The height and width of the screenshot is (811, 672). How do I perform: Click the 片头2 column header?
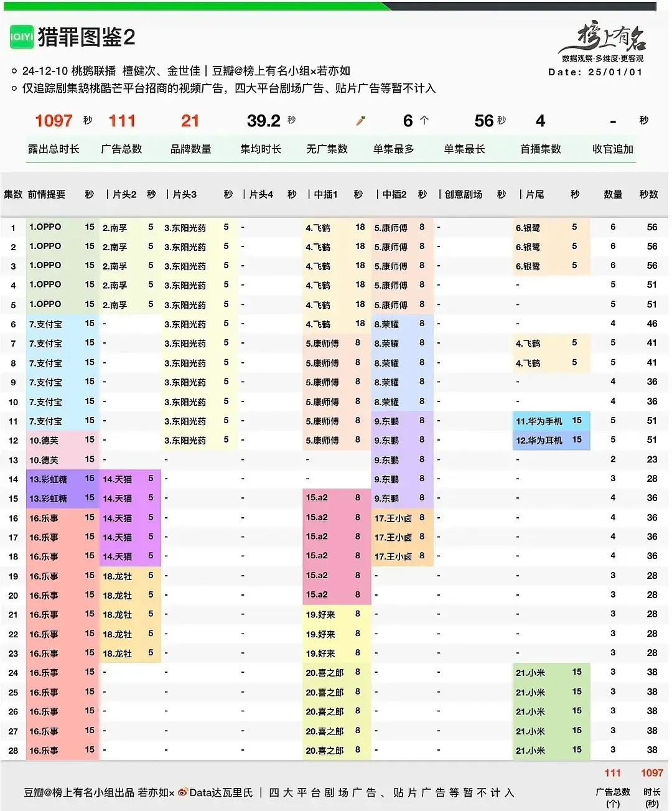point(124,195)
